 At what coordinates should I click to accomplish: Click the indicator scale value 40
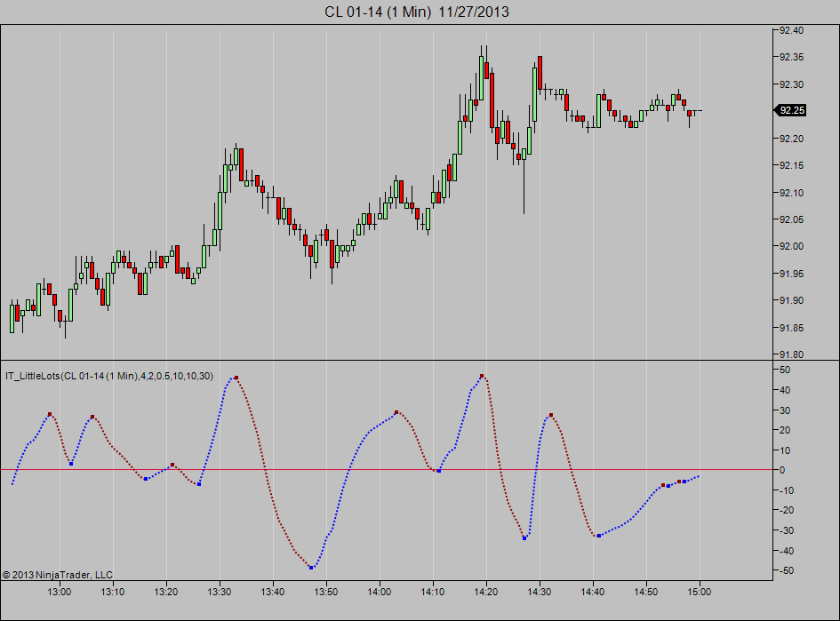785,390
